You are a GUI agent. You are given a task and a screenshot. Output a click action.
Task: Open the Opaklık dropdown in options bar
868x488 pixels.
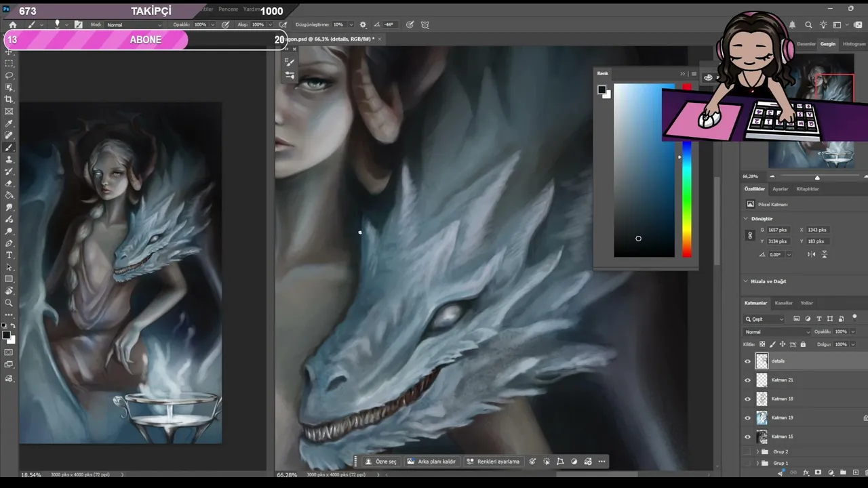[x=212, y=25]
